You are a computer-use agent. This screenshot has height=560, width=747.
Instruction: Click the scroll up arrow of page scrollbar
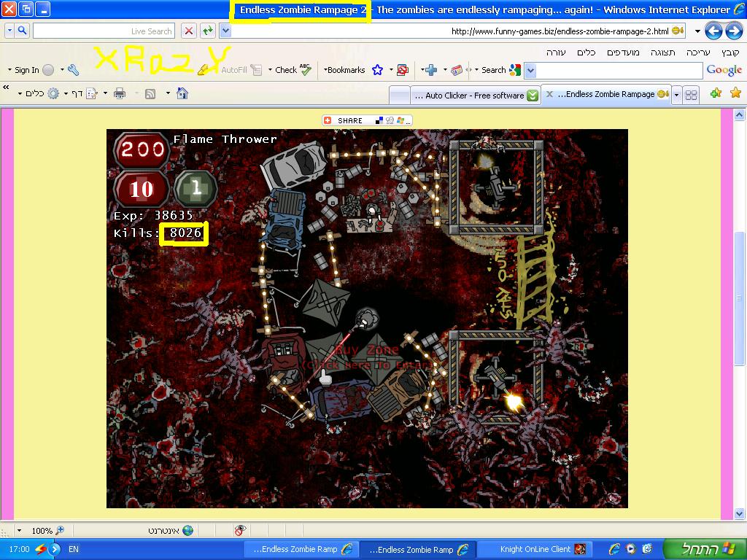coord(739,114)
